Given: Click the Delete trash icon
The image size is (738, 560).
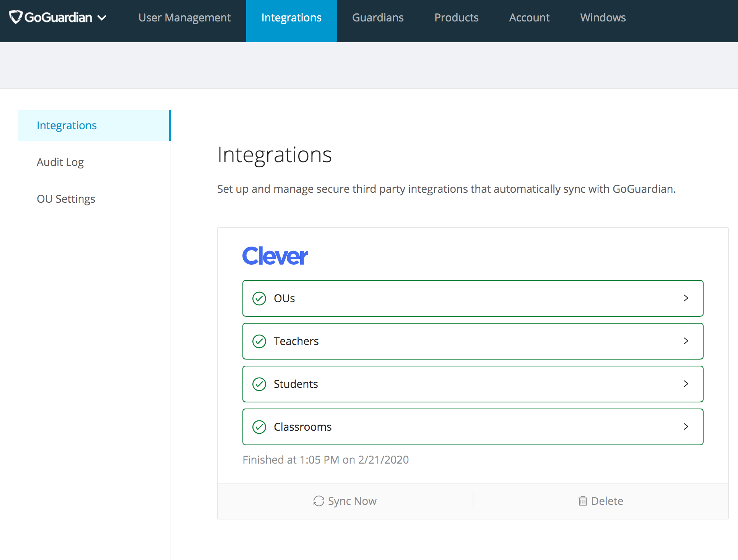Looking at the screenshot, I should tap(582, 501).
